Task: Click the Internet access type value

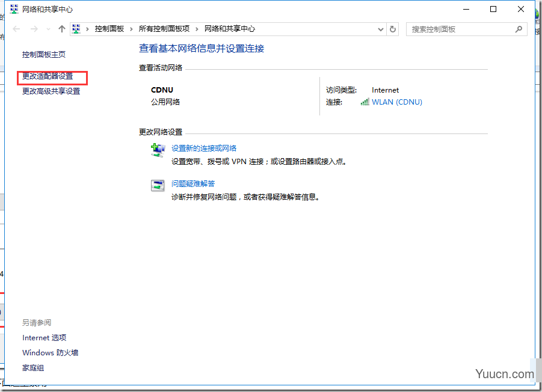Action: pos(386,90)
